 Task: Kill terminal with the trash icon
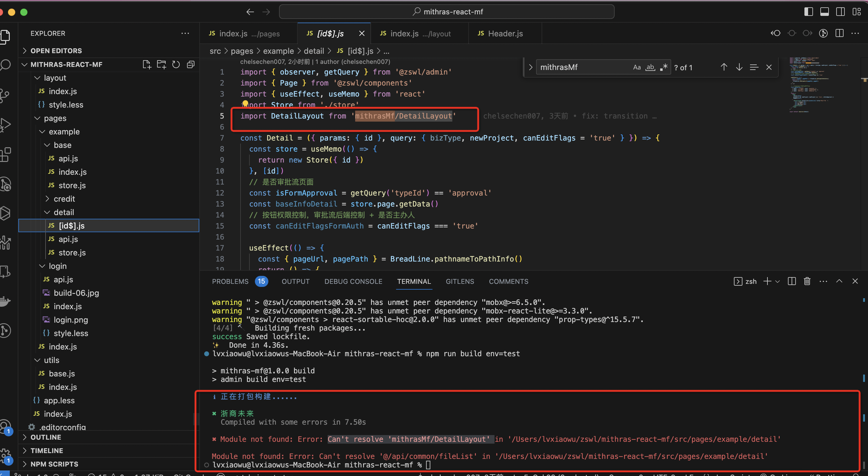pos(807,281)
